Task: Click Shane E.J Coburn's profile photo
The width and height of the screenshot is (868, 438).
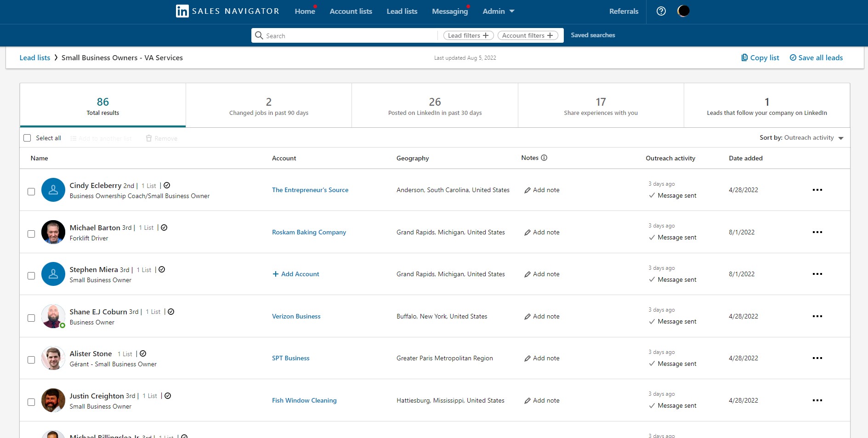Action: tap(53, 316)
